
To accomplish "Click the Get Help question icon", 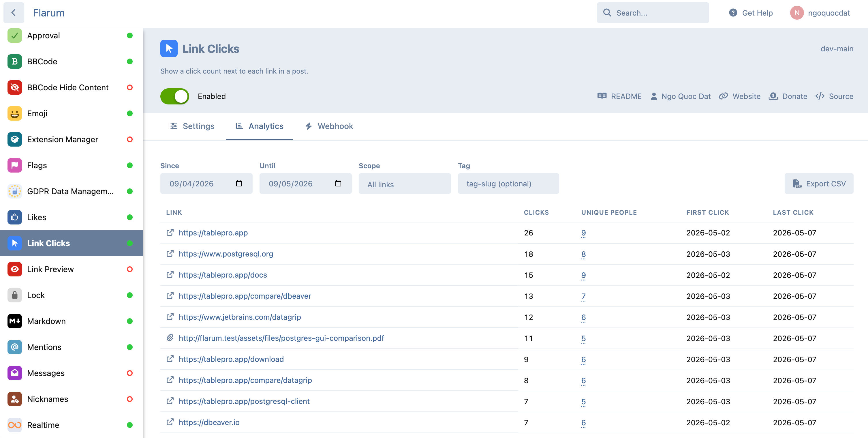I will pos(733,13).
